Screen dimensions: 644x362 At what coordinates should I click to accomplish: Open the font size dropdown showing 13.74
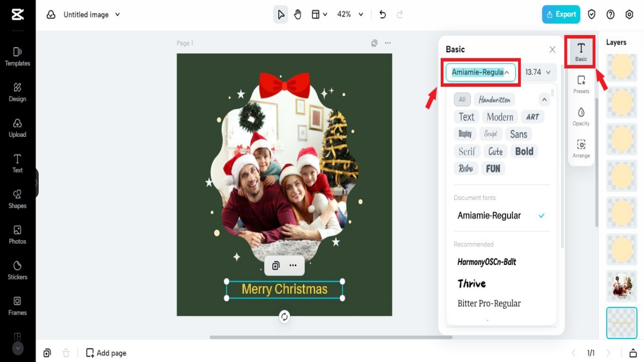pos(537,72)
